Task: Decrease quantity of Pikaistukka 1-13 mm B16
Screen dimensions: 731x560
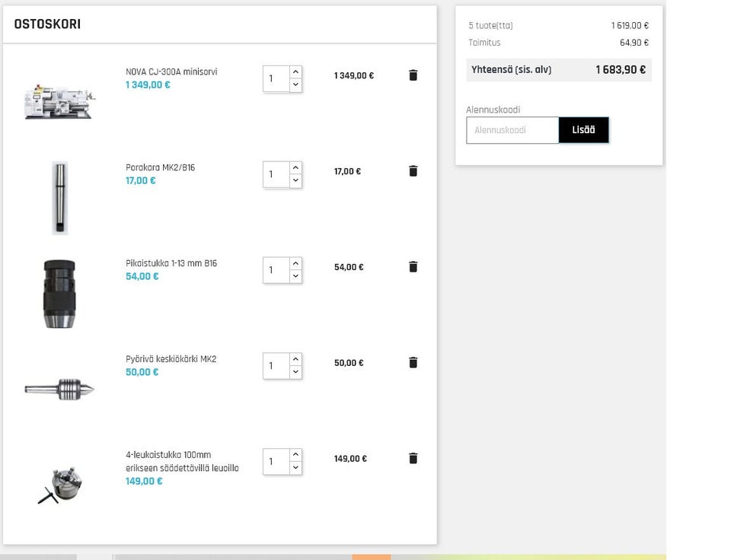Action: tap(295, 276)
